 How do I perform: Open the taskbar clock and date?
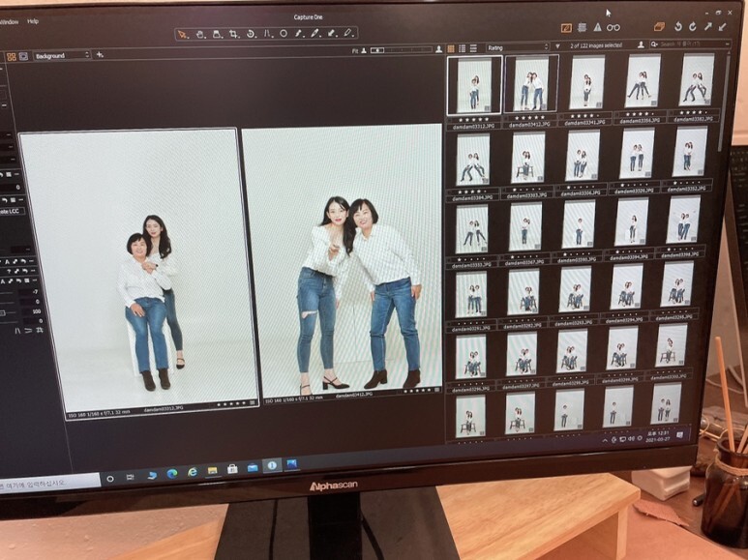pyautogui.click(x=658, y=436)
